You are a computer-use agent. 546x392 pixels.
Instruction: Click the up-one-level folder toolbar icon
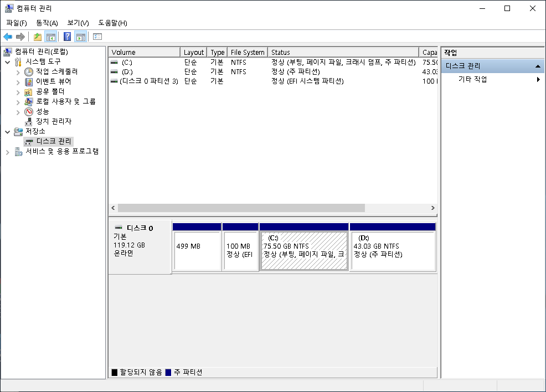[x=37, y=37]
